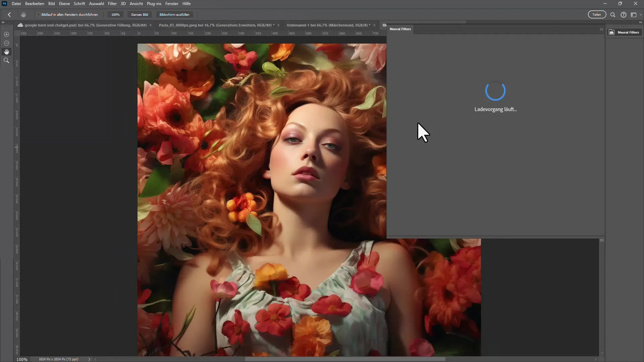Open the Ebene menu

[64, 4]
